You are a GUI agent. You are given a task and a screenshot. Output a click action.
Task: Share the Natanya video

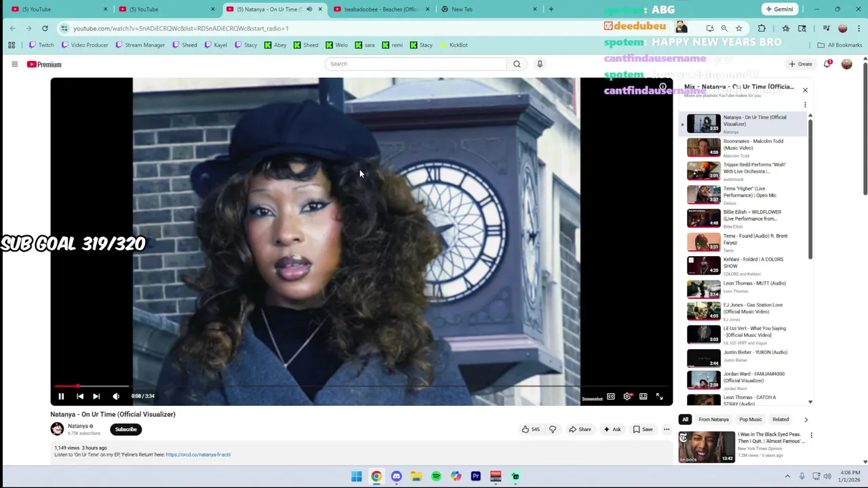tap(580, 429)
